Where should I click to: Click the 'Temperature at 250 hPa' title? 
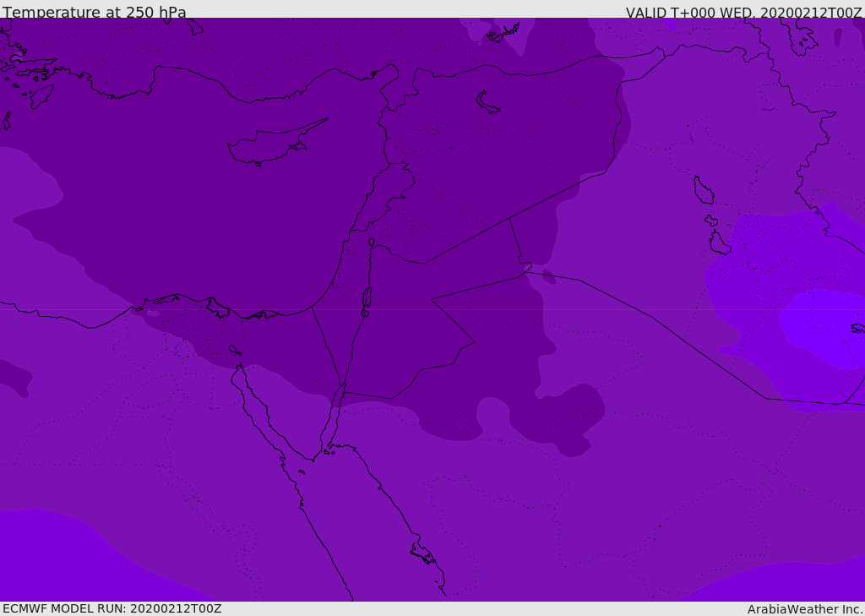point(95,13)
